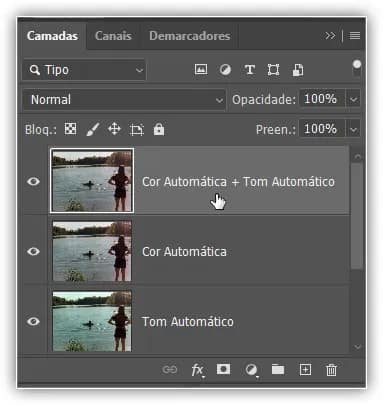Click the layers list scroll up arrow
This screenshot has height=405, width=383.
(358, 156)
